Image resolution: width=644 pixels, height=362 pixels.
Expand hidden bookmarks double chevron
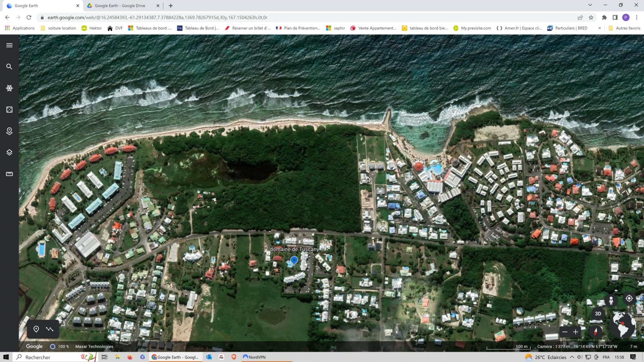point(600,28)
